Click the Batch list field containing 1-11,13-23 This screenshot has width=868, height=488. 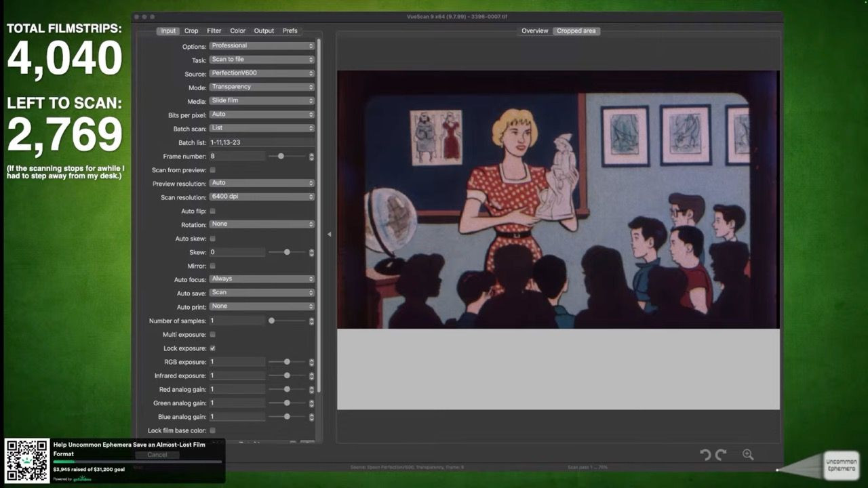[262, 142]
